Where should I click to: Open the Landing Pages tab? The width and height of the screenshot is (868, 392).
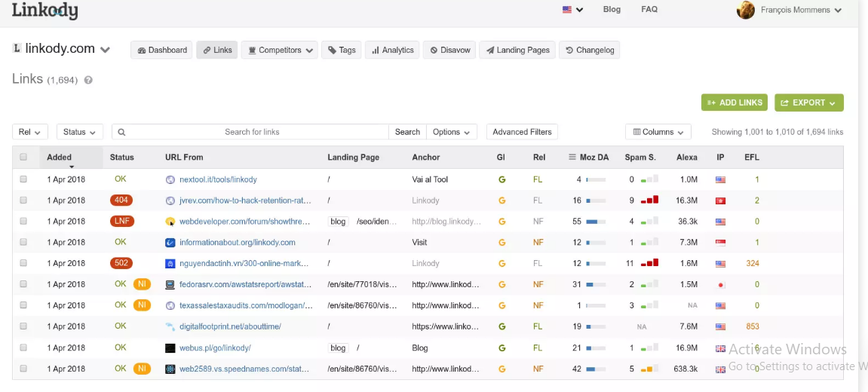pos(517,51)
